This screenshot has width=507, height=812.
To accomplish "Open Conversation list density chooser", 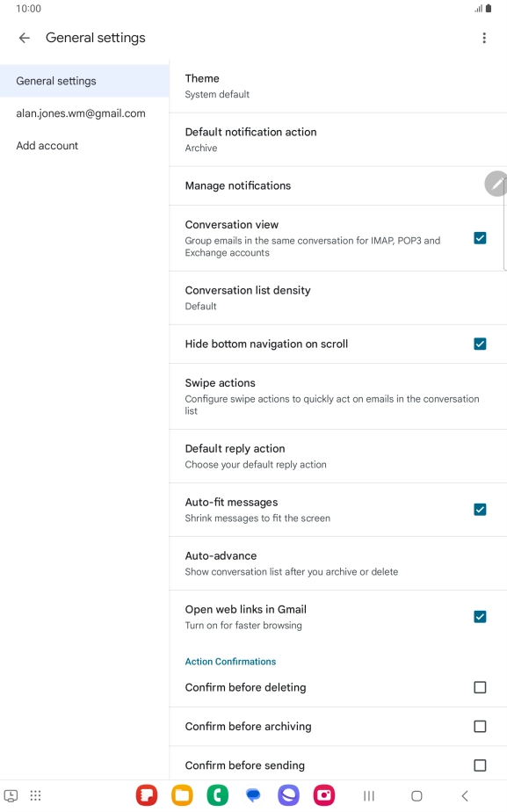I will pyautogui.click(x=338, y=298).
